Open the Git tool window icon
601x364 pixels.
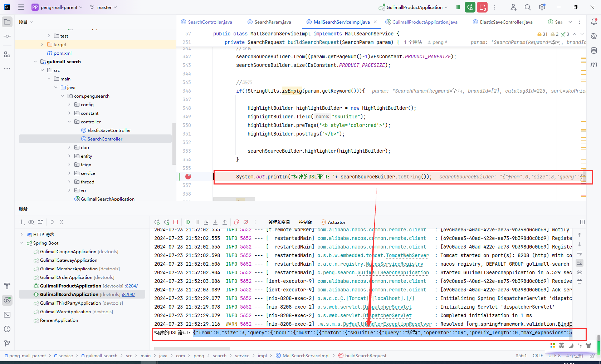pos(7,343)
